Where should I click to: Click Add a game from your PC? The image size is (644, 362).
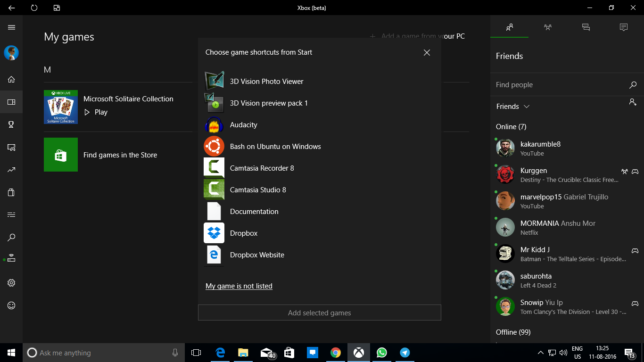(x=417, y=36)
